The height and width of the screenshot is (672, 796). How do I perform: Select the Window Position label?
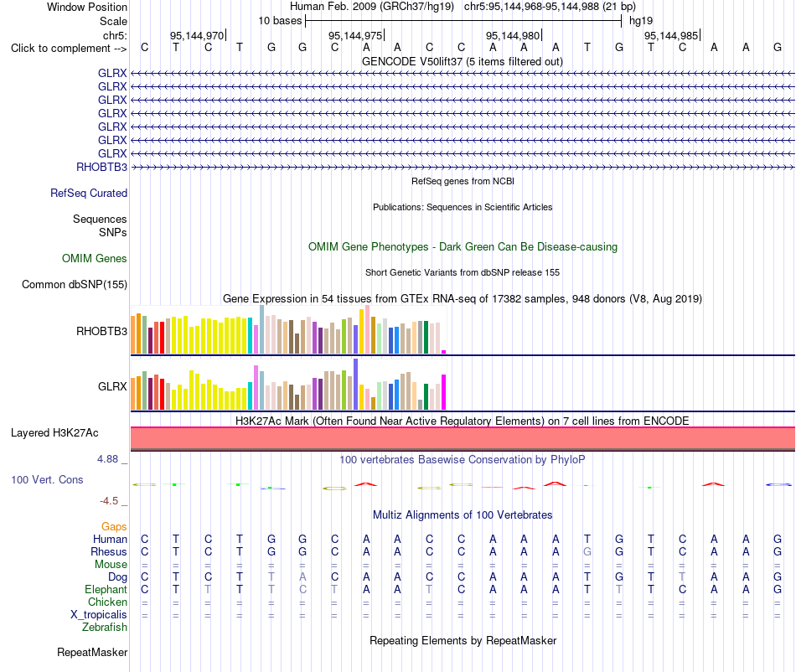[87, 7]
